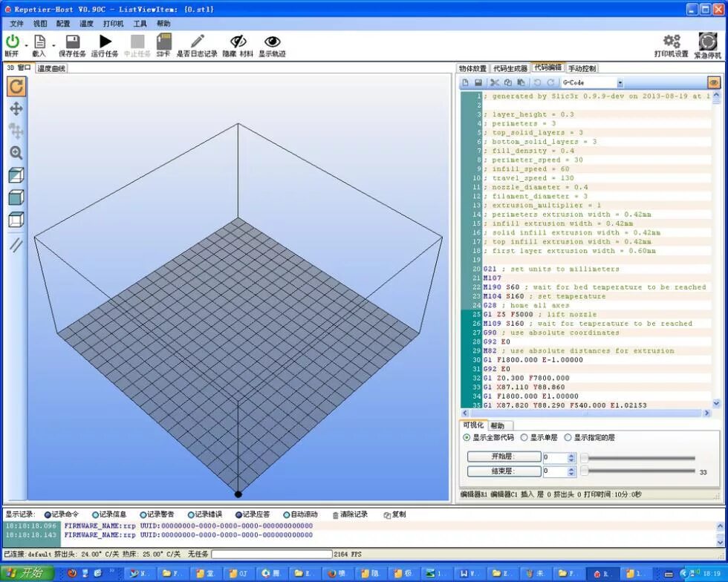
Task: Click the green Disconnect power icon
Action: [13, 42]
